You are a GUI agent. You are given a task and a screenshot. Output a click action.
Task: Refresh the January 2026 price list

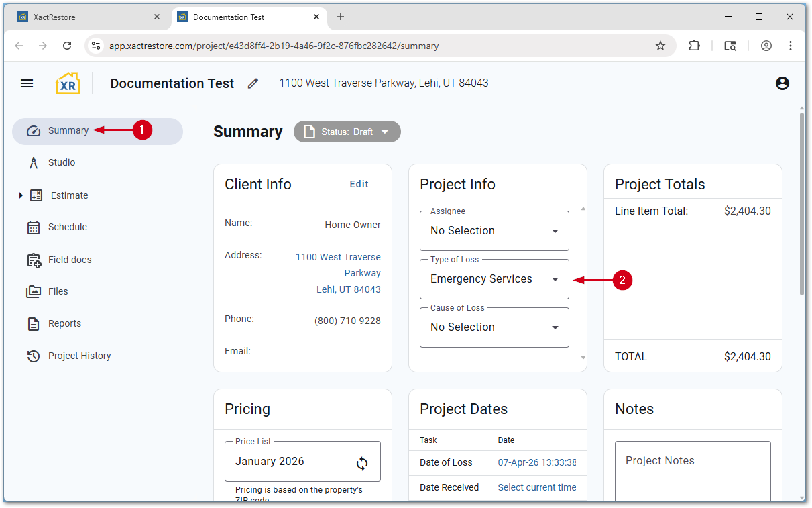[362, 463]
